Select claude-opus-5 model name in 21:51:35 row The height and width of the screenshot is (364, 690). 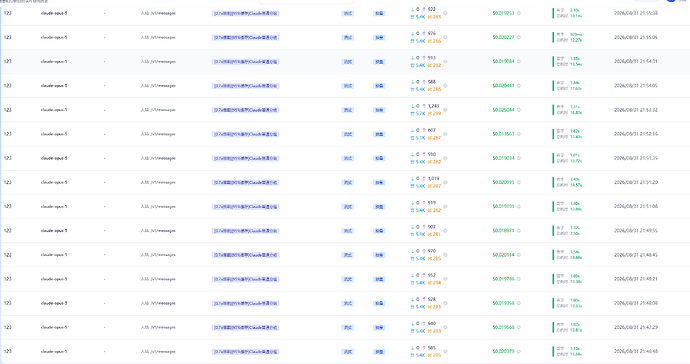[x=54, y=158]
